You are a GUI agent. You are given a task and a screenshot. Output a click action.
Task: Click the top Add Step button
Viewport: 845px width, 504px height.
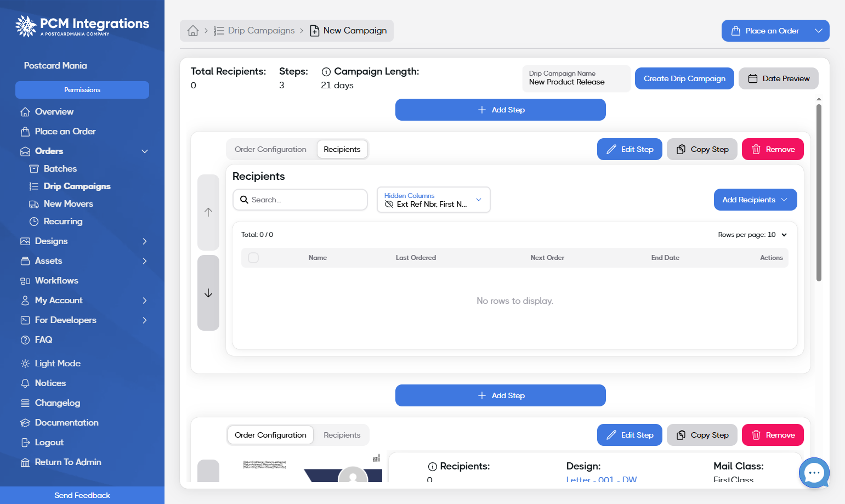pyautogui.click(x=501, y=110)
